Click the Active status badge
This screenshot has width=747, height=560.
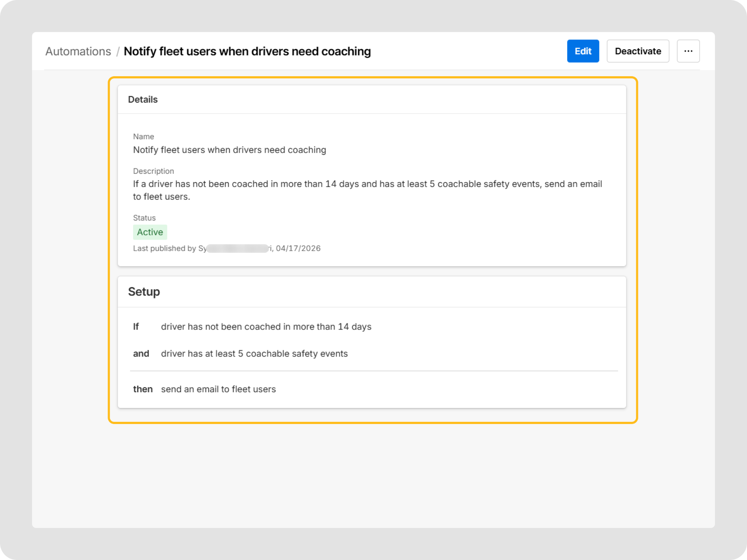[150, 232]
